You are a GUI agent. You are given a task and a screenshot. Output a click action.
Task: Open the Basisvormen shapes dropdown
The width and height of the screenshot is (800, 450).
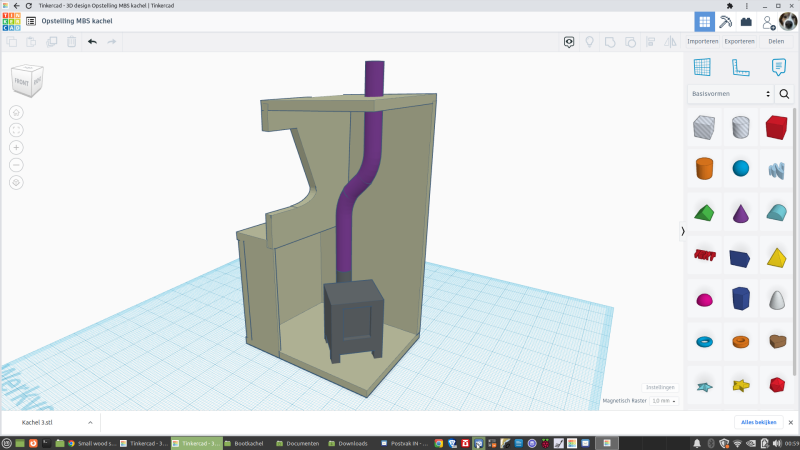[x=731, y=94]
